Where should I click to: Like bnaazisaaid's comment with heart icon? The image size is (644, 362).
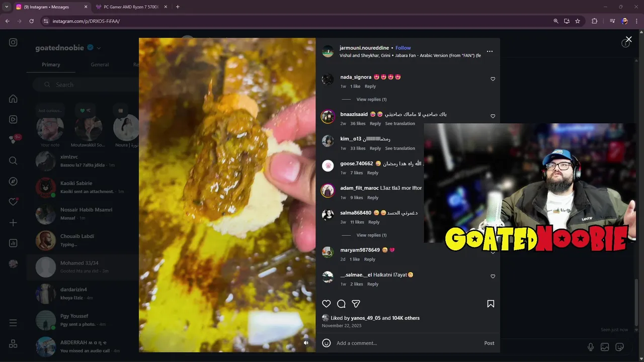tap(493, 116)
